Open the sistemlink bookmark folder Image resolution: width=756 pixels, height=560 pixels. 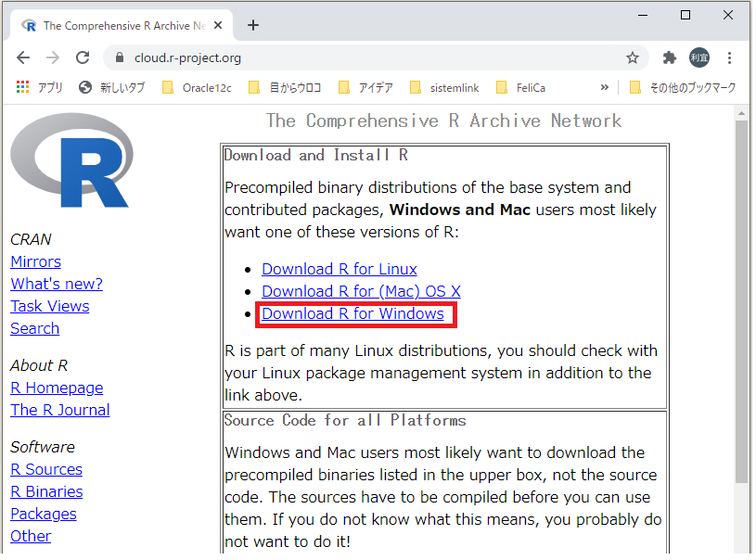[x=444, y=88]
